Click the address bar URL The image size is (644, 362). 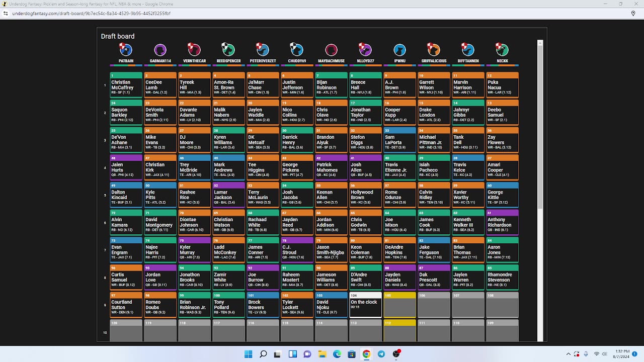pos(91,14)
